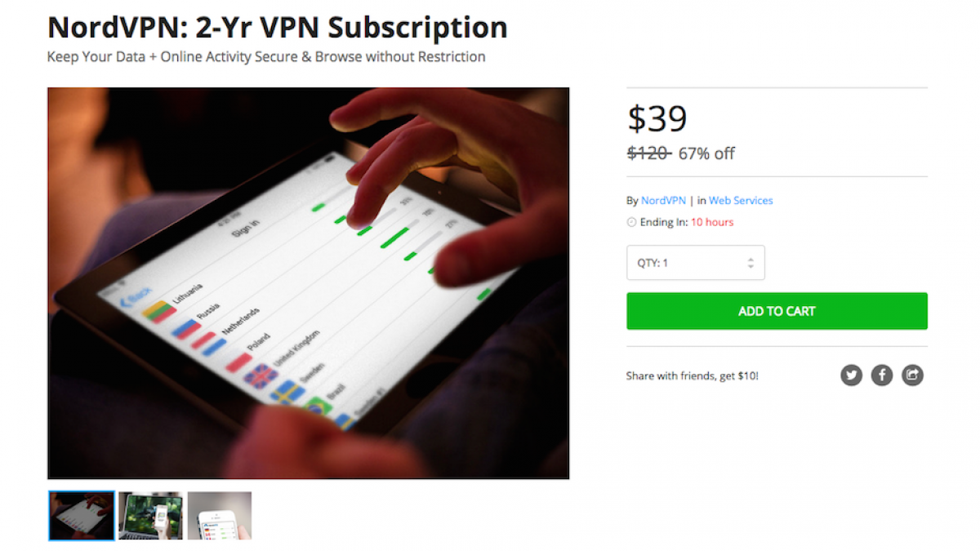The height and width of the screenshot is (551, 980).
Task: Click the red 10 hours countdown text
Action: tap(712, 222)
